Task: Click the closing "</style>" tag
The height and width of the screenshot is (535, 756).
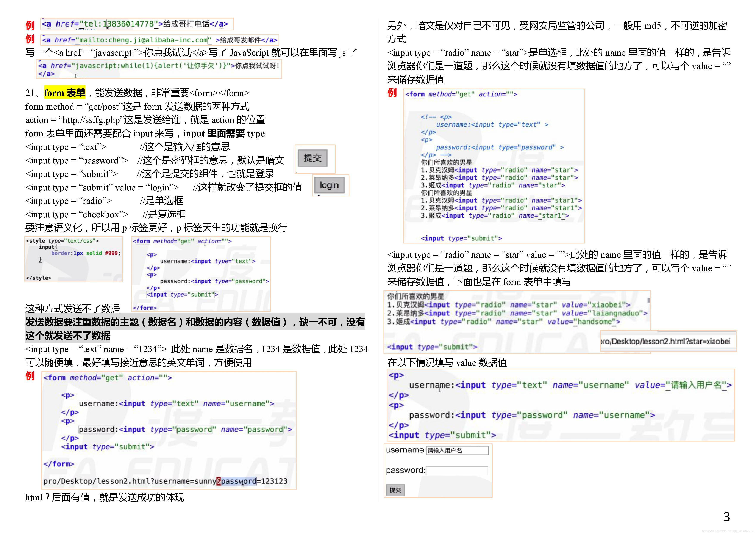Action: coord(39,278)
